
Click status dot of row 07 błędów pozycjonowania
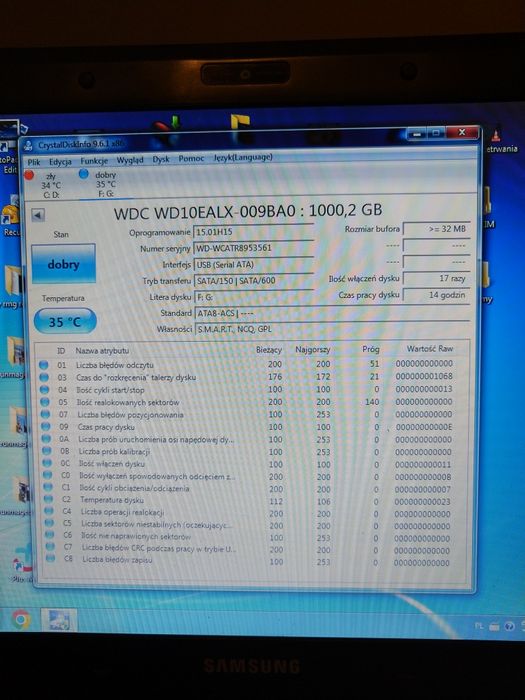pos(45,415)
